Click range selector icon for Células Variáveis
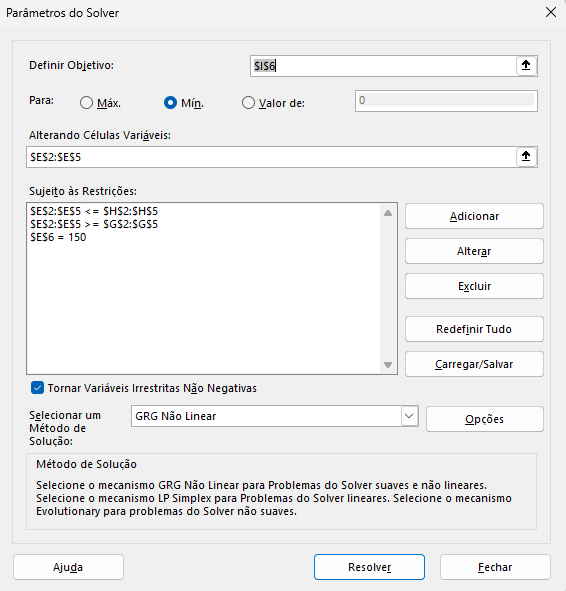 tap(526, 156)
